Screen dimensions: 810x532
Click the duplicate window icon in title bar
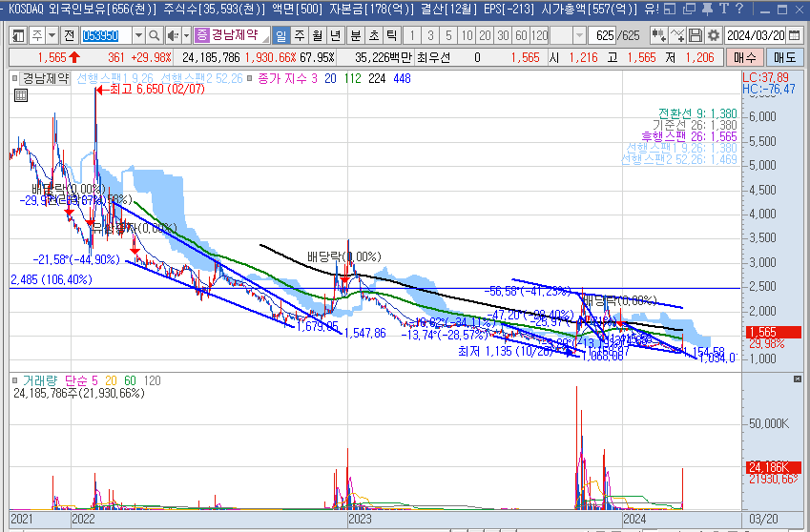pyautogui.click(x=689, y=9)
